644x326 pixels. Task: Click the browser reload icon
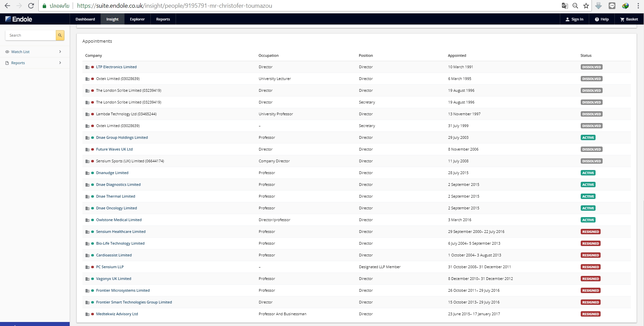[x=31, y=6]
